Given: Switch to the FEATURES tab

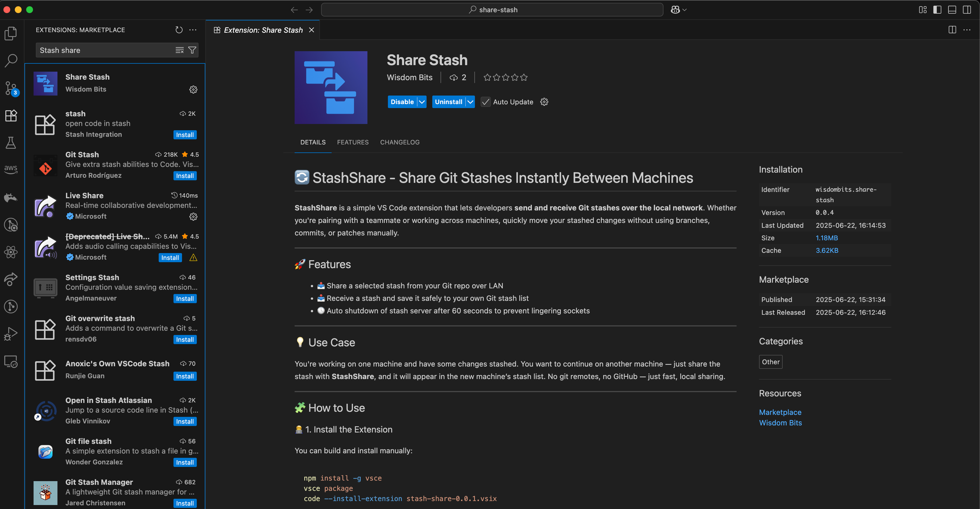Looking at the screenshot, I should 352,142.
